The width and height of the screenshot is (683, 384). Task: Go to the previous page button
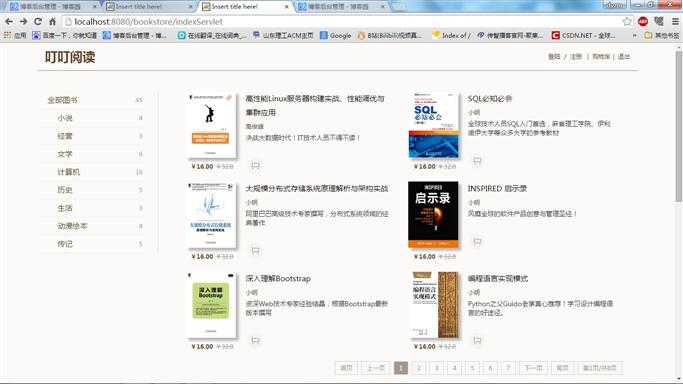pyautogui.click(x=375, y=368)
